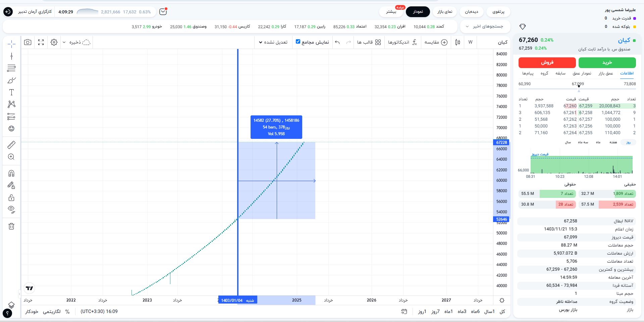Open قالب ها templates menu
This screenshot has height=322, width=644.
(369, 42)
